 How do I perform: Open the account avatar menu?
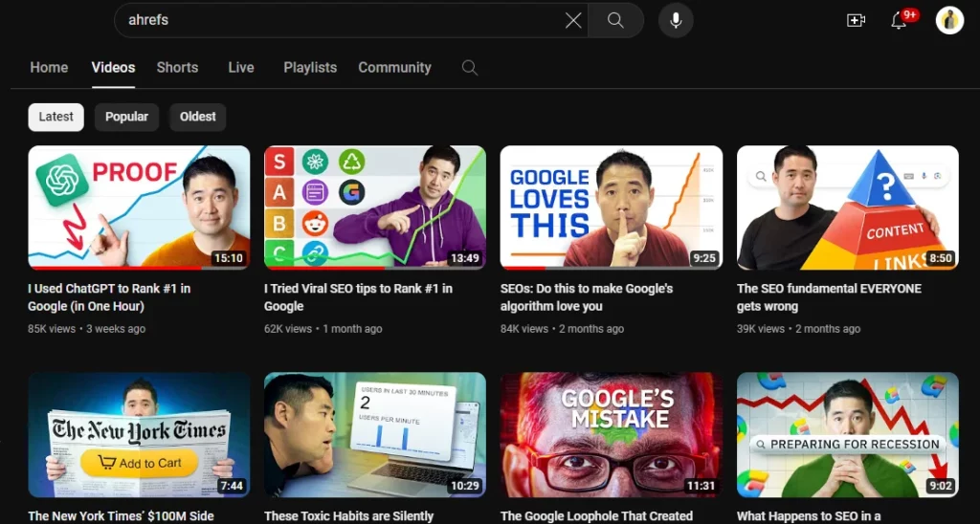[x=949, y=20]
